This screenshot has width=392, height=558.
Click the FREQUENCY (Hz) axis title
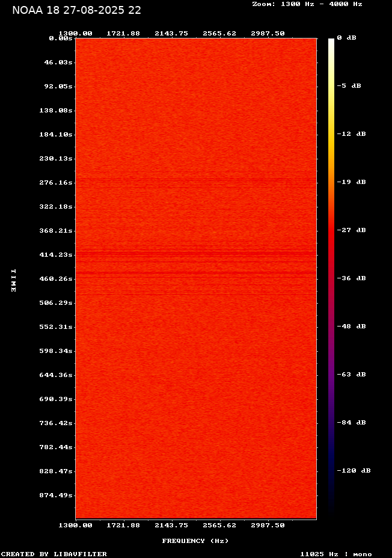click(x=195, y=541)
